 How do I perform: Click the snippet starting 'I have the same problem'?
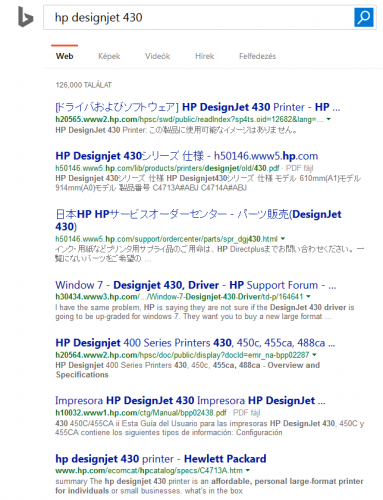(x=205, y=312)
